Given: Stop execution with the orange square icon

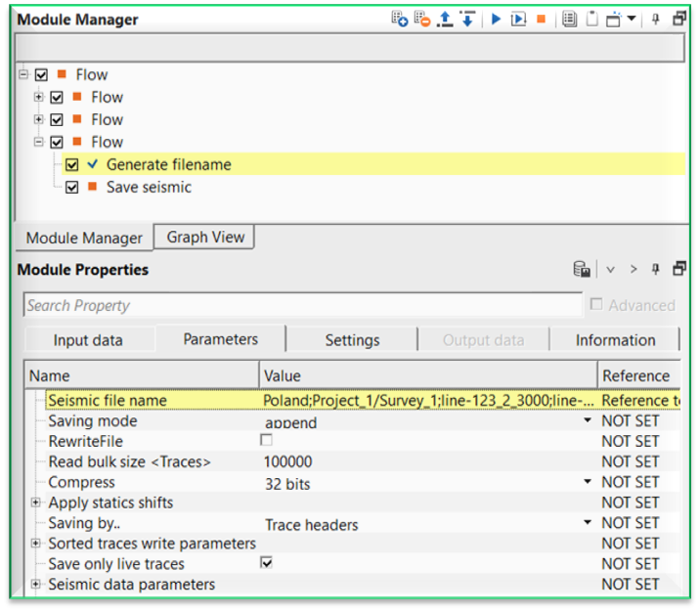Looking at the screenshot, I should coord(541,20).
